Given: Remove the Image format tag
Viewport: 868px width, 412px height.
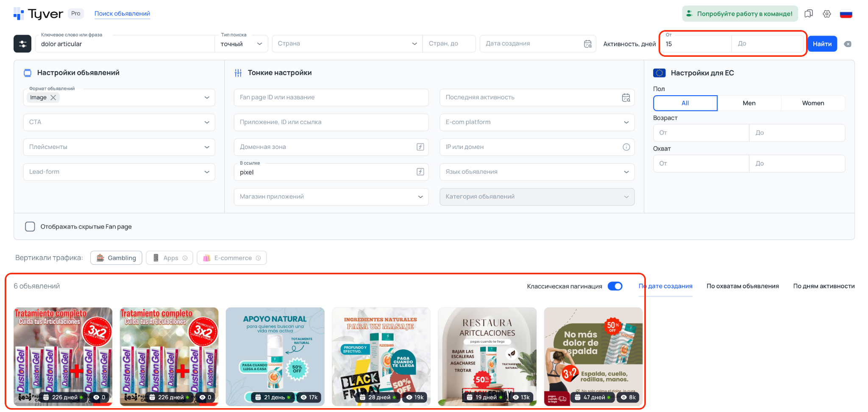Looking at the screenshot, I should (x=53, y=97).
